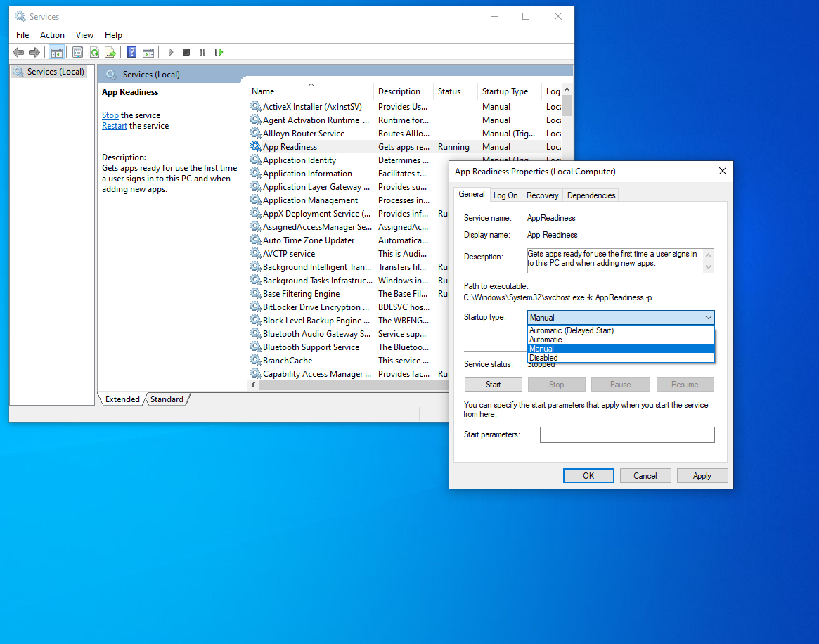The image size is (819, 644).
Task: Click OK in App Readiness Properties
Action: tap(588, 476)
